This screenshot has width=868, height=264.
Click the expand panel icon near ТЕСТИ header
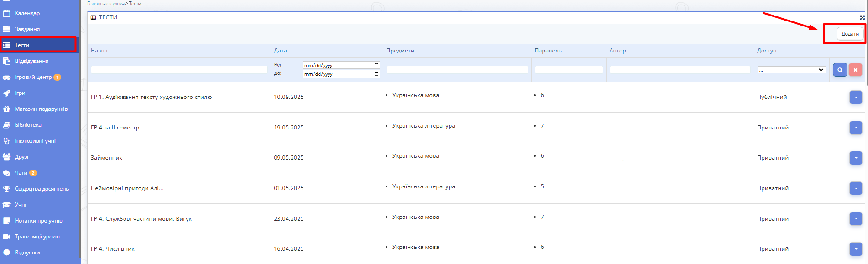coord(862,18)
